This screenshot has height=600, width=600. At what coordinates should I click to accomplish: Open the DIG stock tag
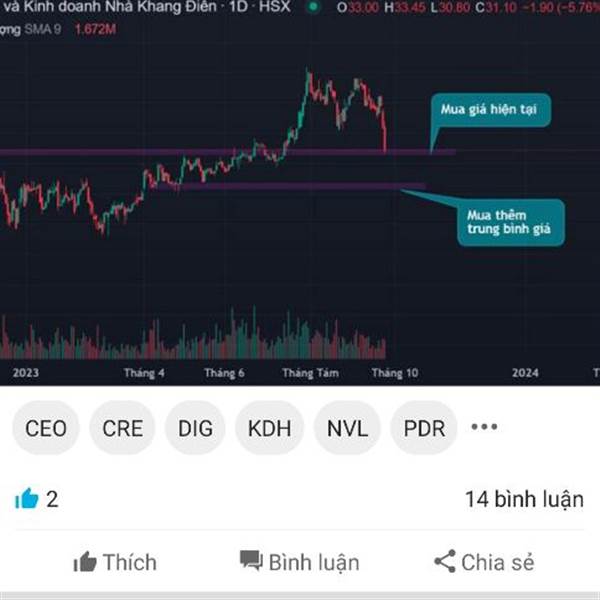tap(195, 428)
